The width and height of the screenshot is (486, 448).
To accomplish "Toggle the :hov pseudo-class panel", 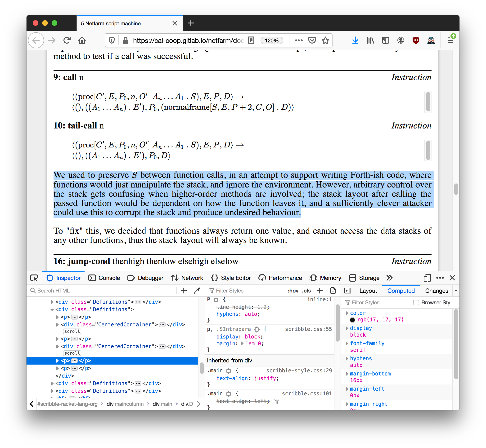I will pyautogui.click(x=293, y=291).
